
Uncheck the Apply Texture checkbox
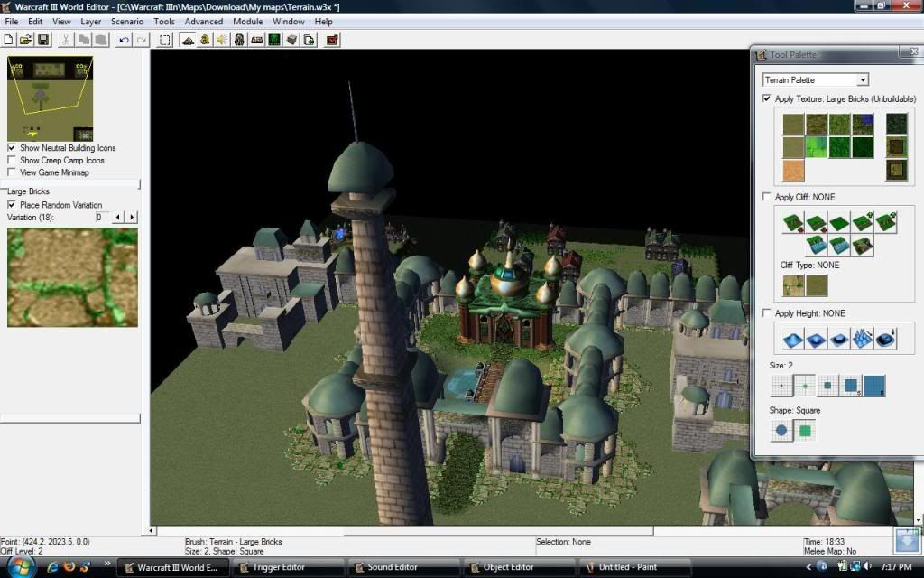tap(766, 98)
